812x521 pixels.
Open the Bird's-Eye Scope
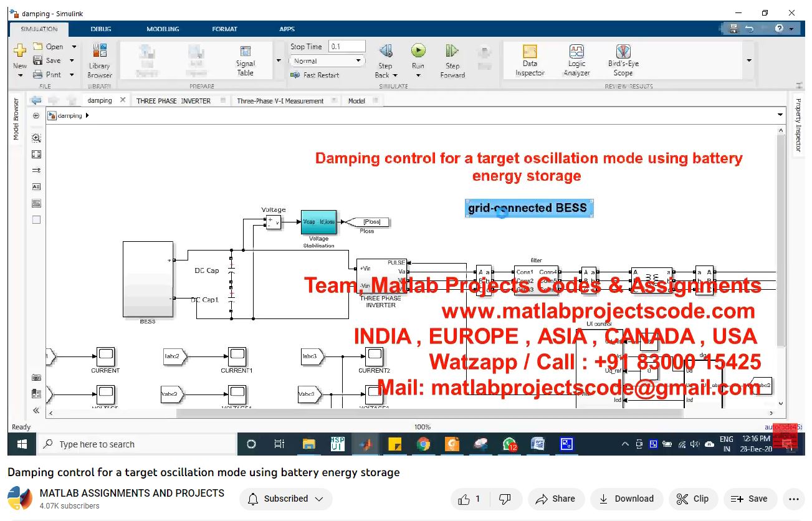click(x=623, y=60)
